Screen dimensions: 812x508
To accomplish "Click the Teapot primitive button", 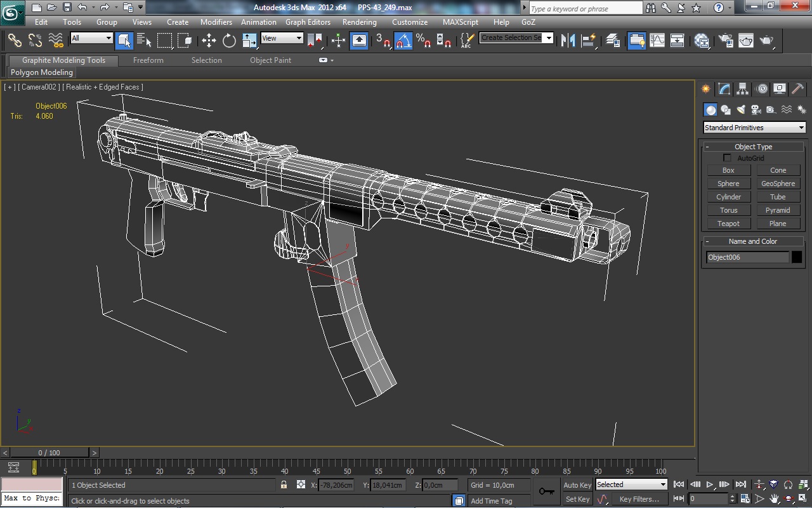I will [x=728, y=224].
